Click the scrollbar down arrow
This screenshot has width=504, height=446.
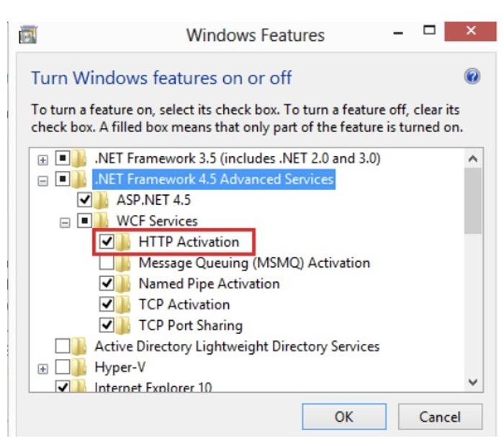[473, 382]
